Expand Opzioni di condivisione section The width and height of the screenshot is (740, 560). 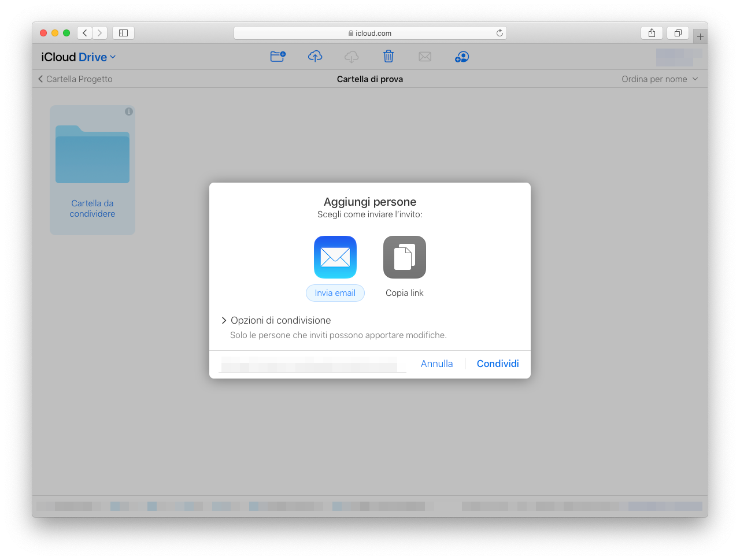coord(276,320)
